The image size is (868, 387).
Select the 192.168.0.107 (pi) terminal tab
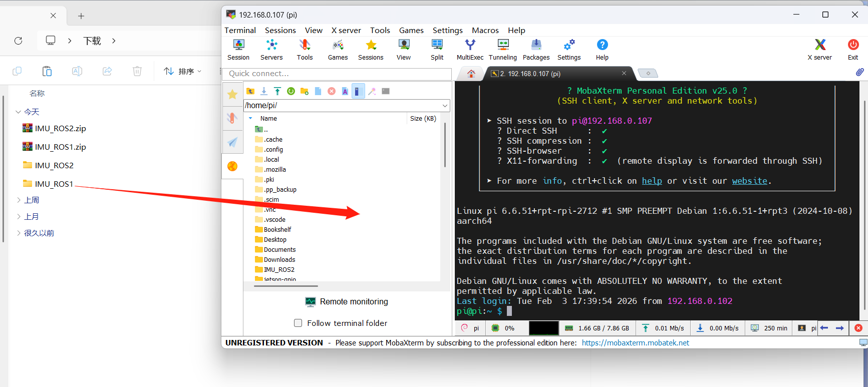(558, 74)
